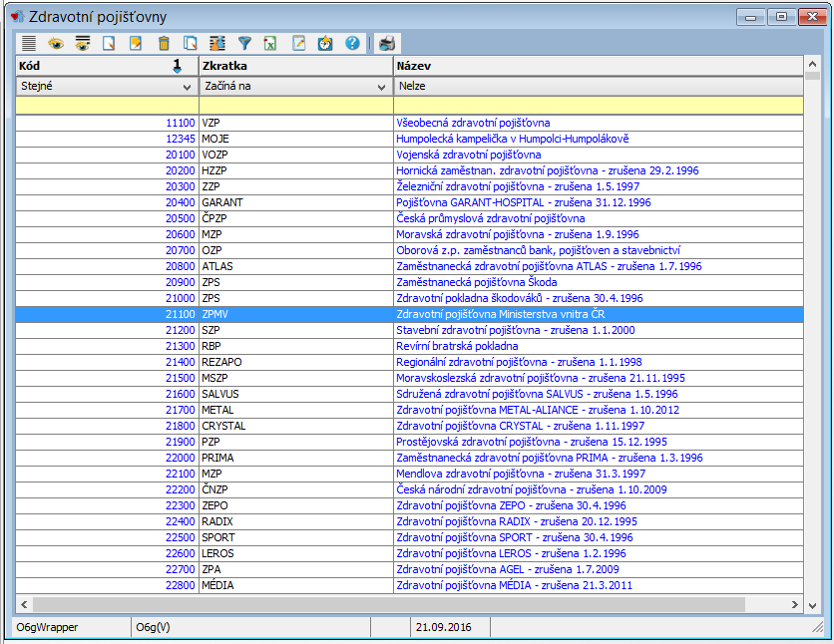The image size is (834, 644).
Task: Click the horizontal scrollbar at the bottom
Action: (389, 604)
